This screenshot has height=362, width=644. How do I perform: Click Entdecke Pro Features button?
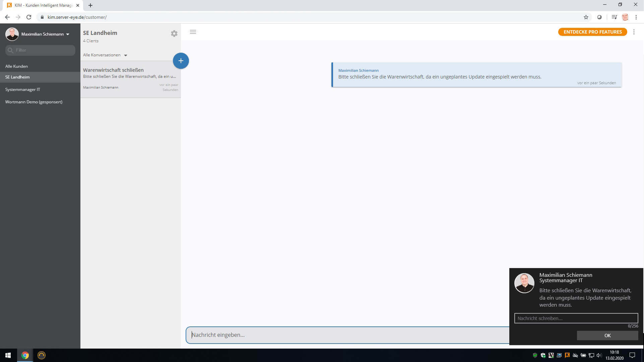[592, 32]
